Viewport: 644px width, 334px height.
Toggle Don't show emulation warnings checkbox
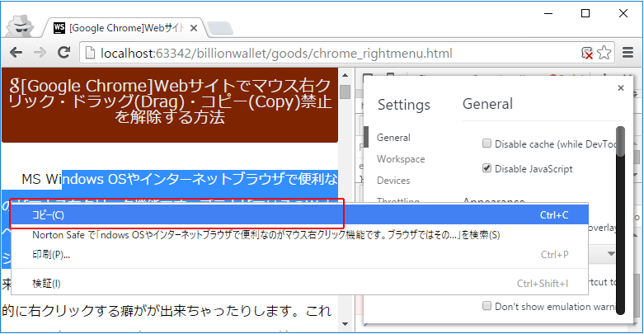coord(487,306)
